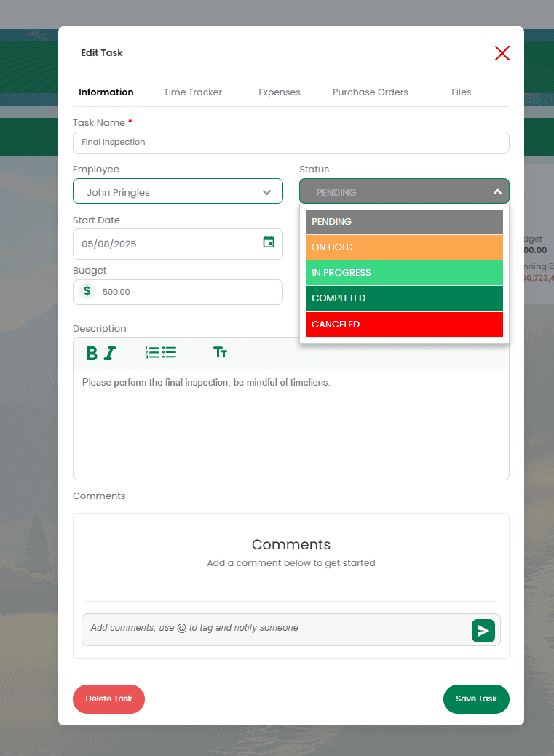Open text size formatting option
This screenshot has width=554, height=756.
coord(220,353)
